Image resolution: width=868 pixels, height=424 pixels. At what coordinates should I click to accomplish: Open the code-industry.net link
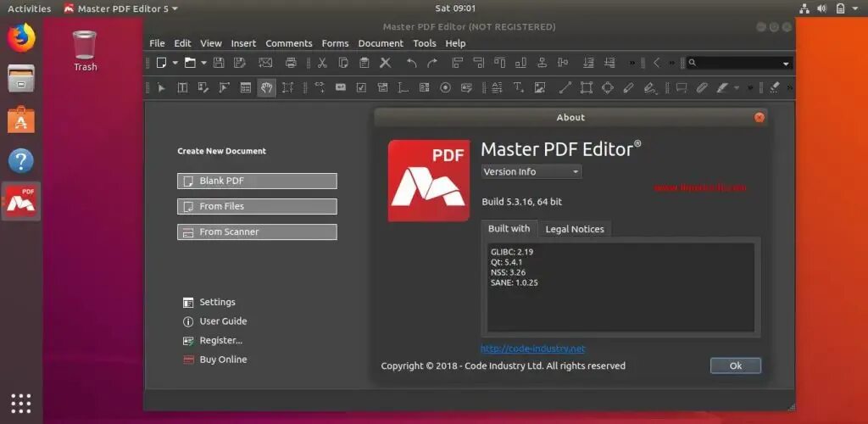point(532,349)
